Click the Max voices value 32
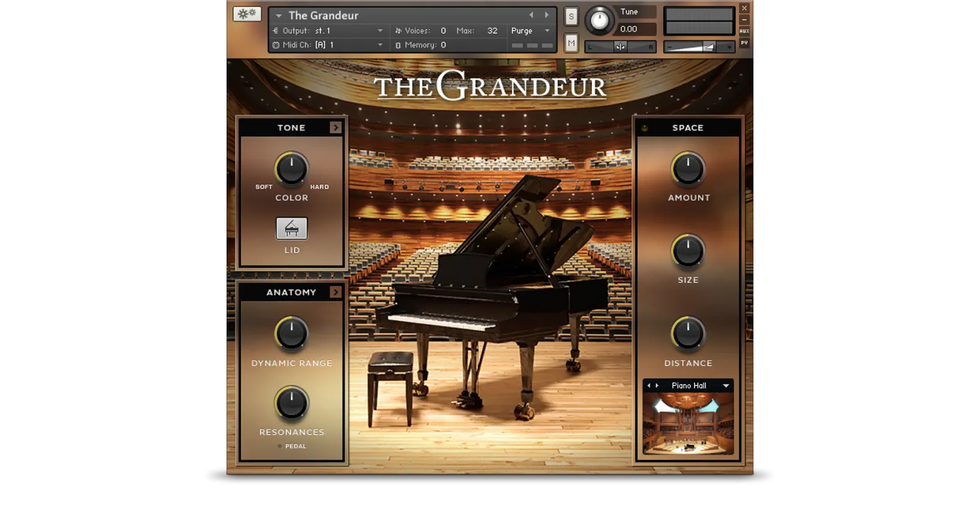The image size is (980, 506). (492, 31)
